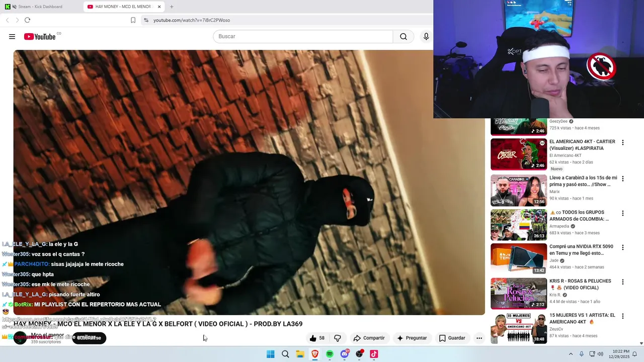This screenshot has width=644, height=362.
Task: Open 15 MUJERES VS 1 ARTISTA thumbnail
Action: (x=519, y=328)
